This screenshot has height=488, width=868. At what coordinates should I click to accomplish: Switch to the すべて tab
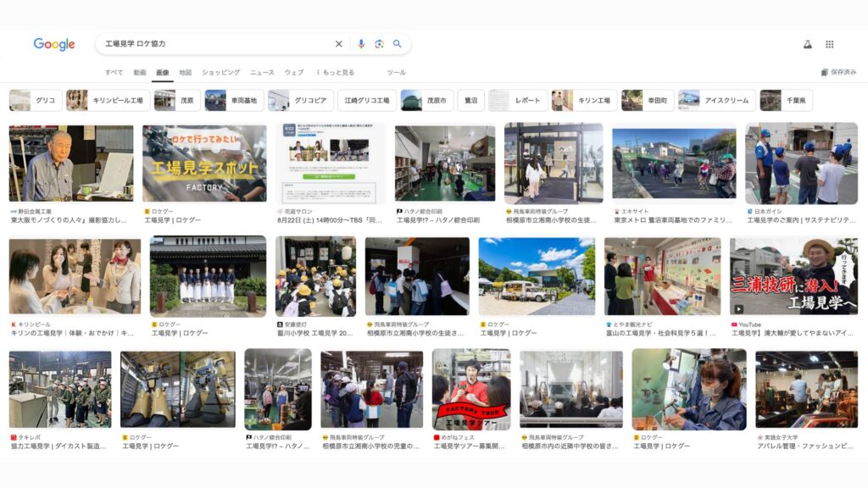(114, 73)
